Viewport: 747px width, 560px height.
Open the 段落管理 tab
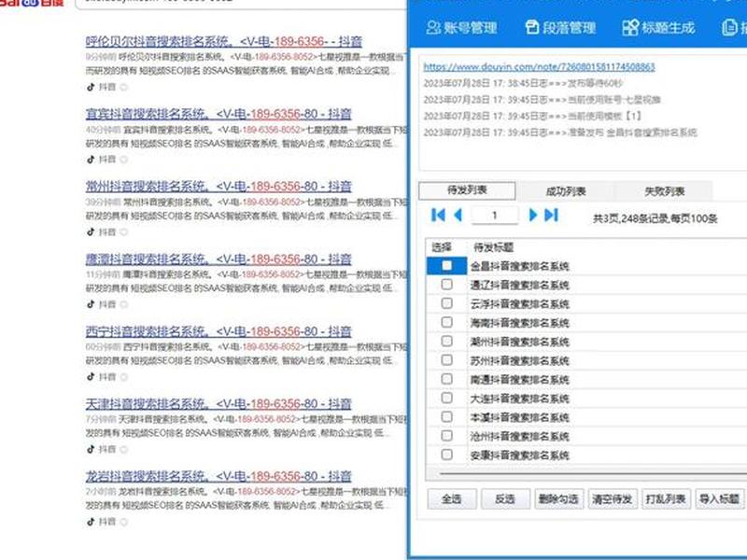[560, 28]
